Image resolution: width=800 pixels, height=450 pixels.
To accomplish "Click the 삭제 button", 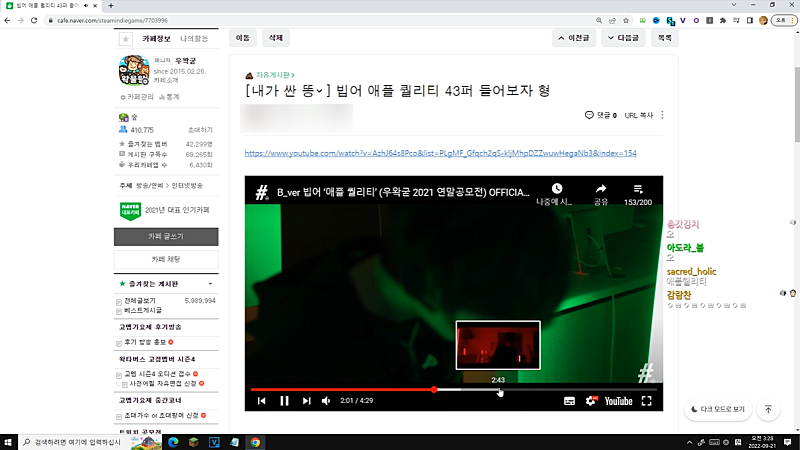I will [276, 38].
